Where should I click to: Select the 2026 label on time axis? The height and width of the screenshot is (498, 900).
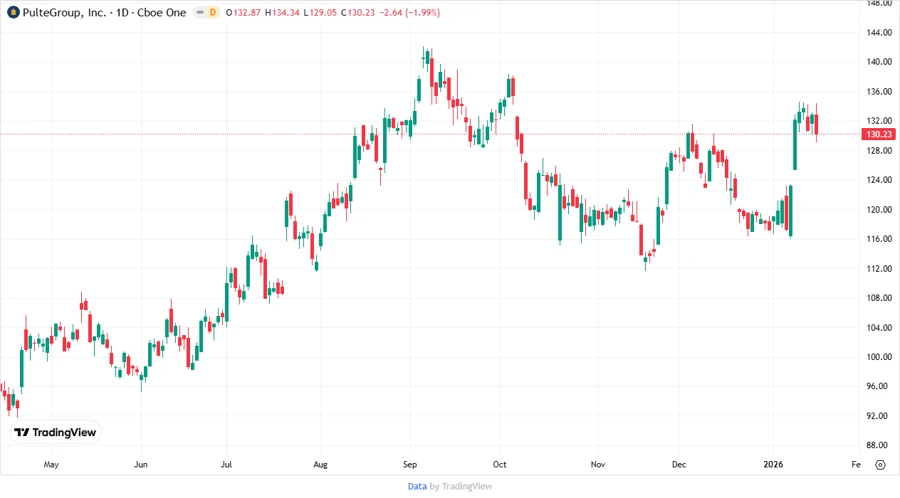coord(773,465)
